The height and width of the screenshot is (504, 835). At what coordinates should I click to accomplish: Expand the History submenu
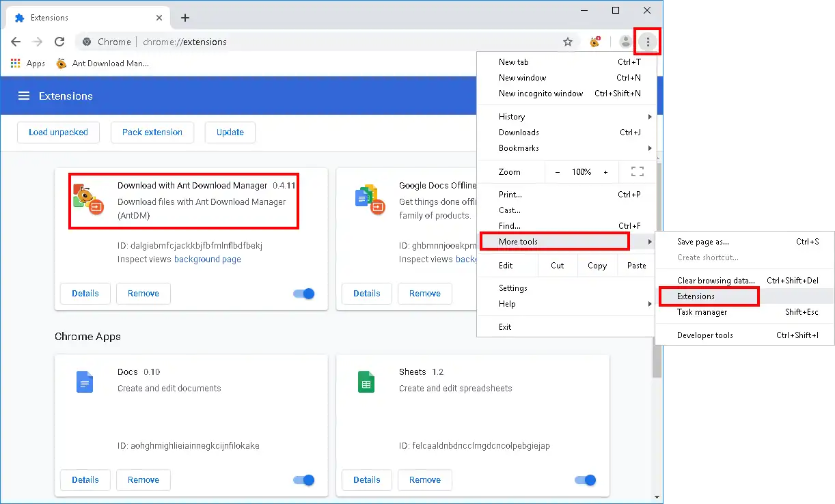[x=566, y=117]
